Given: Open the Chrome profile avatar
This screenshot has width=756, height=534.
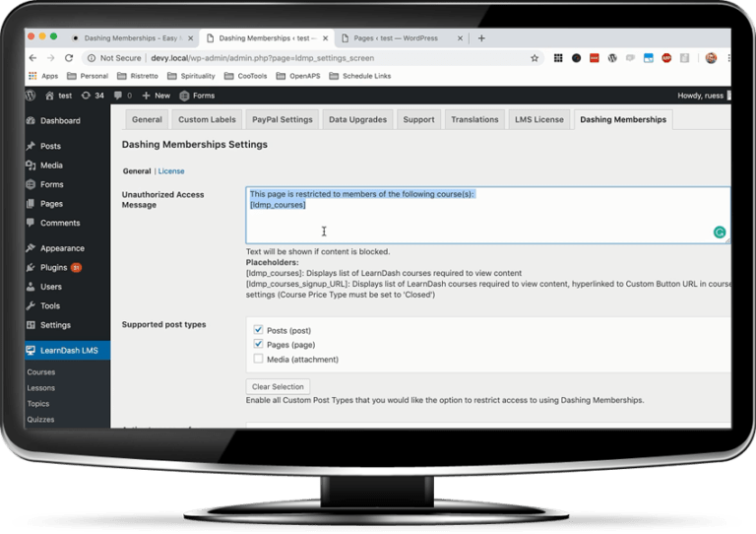Looking at the screenshot, I should click(x=711, y=58).
